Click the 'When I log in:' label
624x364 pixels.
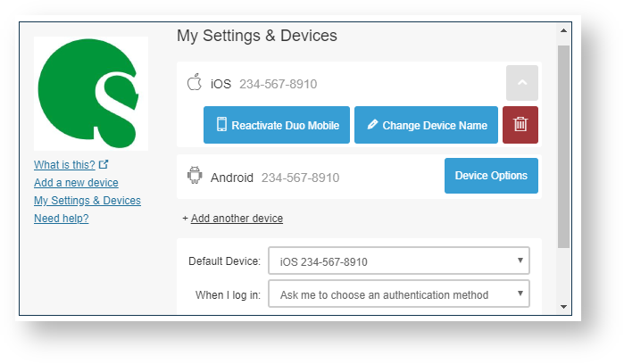(228, 295)
